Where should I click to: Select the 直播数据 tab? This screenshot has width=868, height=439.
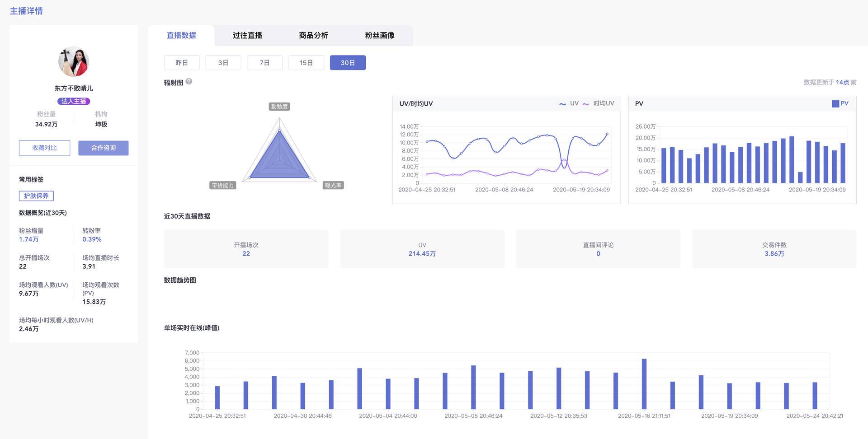[x=181, y=35]
